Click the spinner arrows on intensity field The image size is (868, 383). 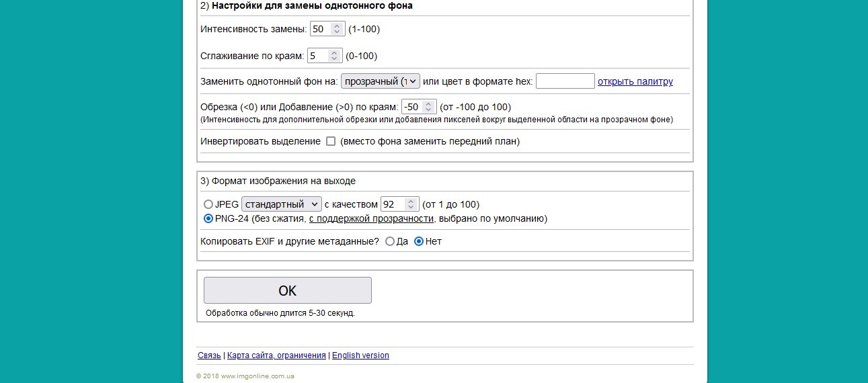point(337,30)
